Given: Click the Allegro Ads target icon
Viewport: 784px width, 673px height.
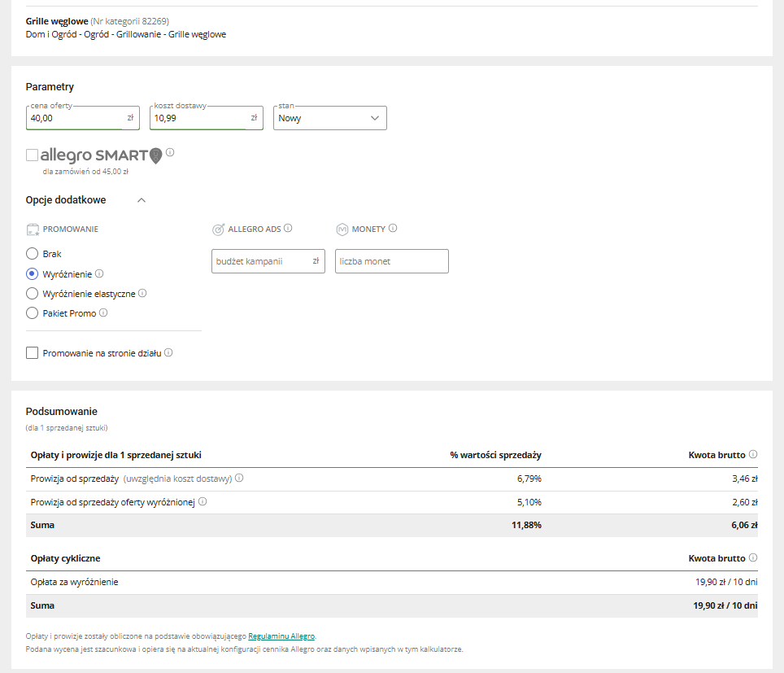Looking at the screenshot, I should point(219,229).
